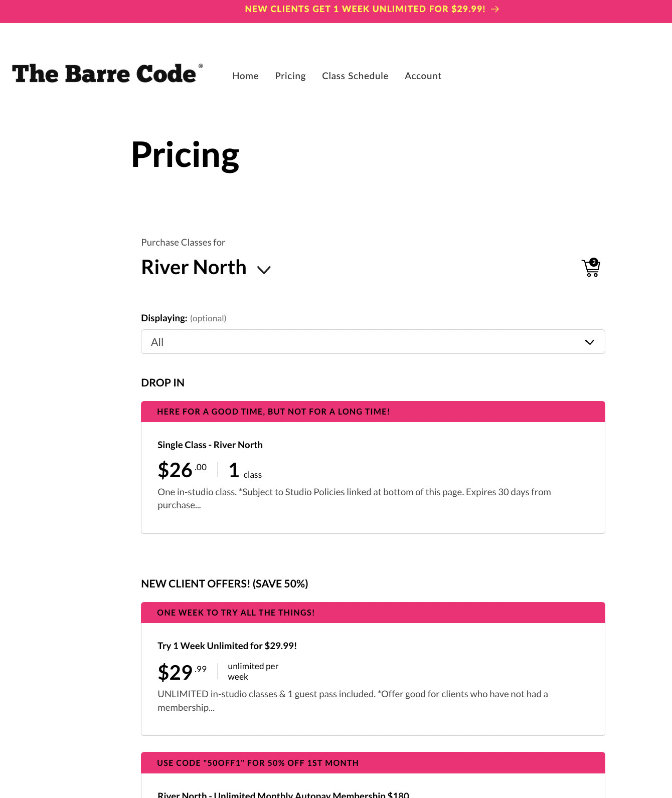The height and width of the screenshot is (798, 672).
Task: Open the Class Schedule page
Action: 355,76
